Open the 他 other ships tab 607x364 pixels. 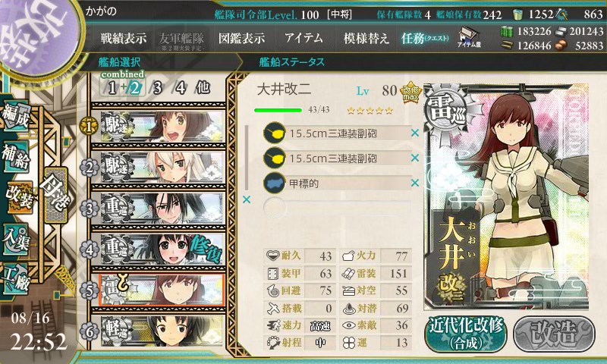(203, 88)
